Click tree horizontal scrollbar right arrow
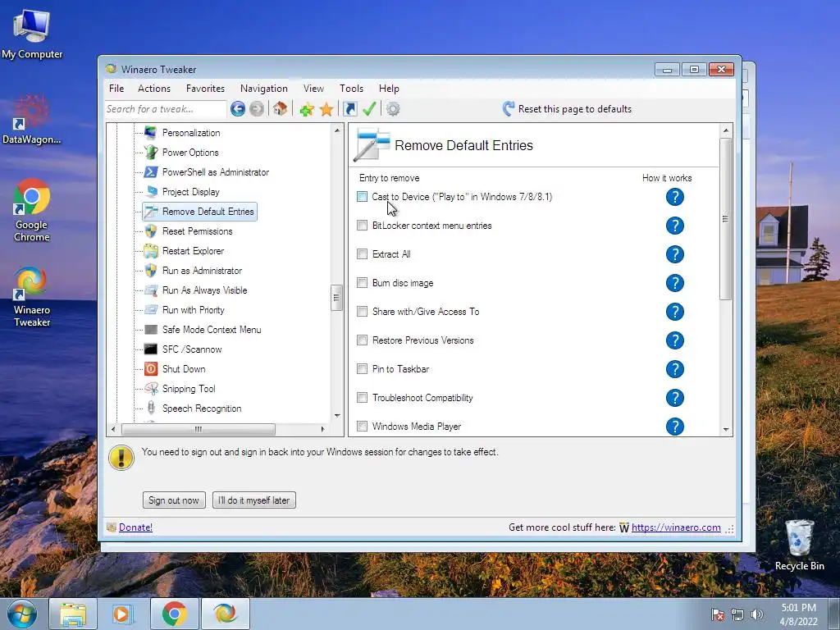This screenshot has width=840, height=630. pos(322,429)
